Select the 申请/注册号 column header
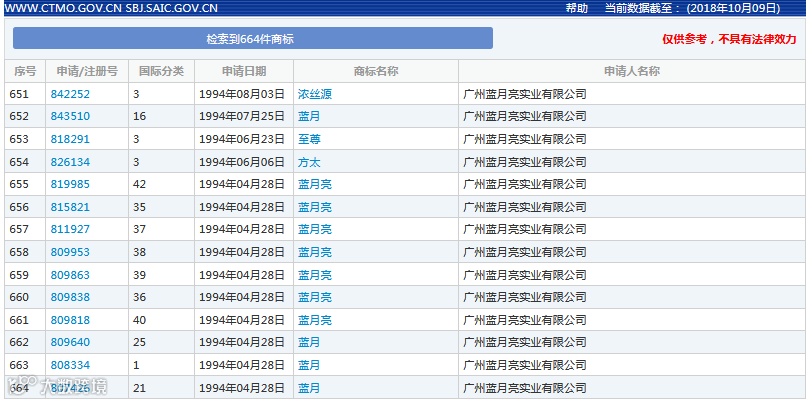The width and height of the screenshot is (812, 402). click(x=87, y=71)
